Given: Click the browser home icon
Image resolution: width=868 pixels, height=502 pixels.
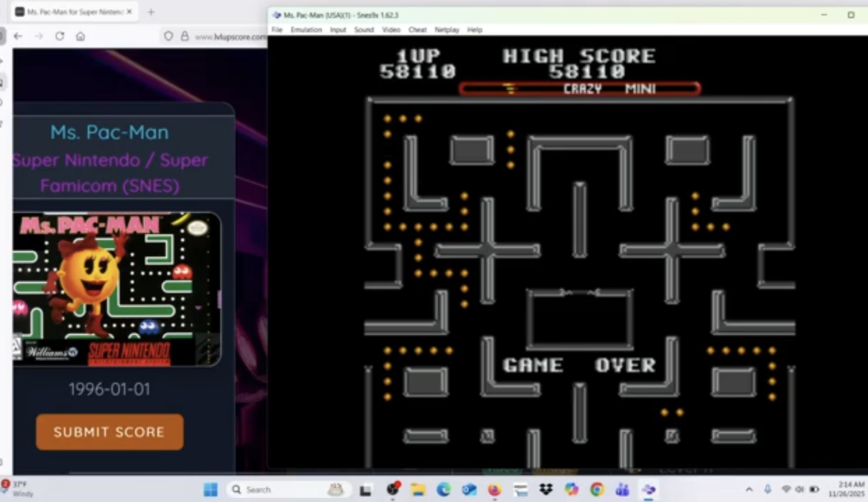Looking at the screenshot, I should click(x=80, y=36).
